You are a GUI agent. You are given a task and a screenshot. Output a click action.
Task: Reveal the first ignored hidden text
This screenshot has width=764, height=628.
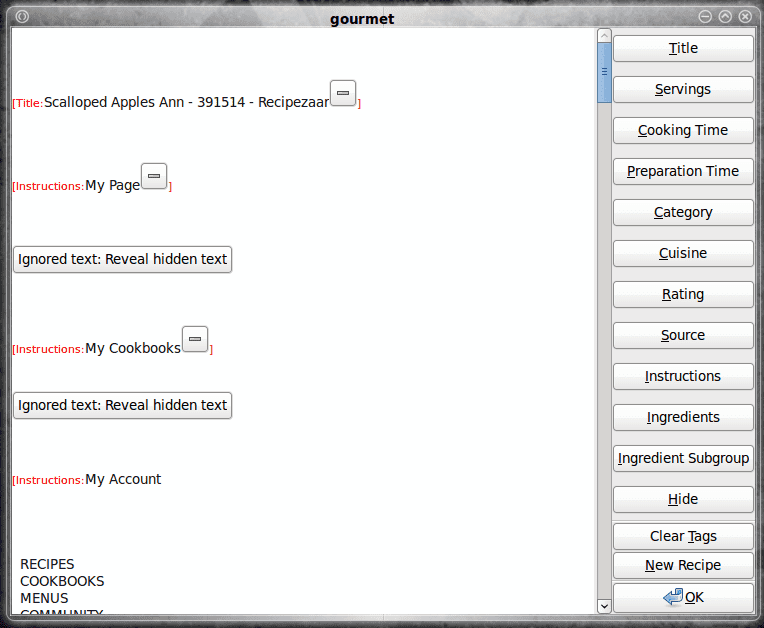122,259
